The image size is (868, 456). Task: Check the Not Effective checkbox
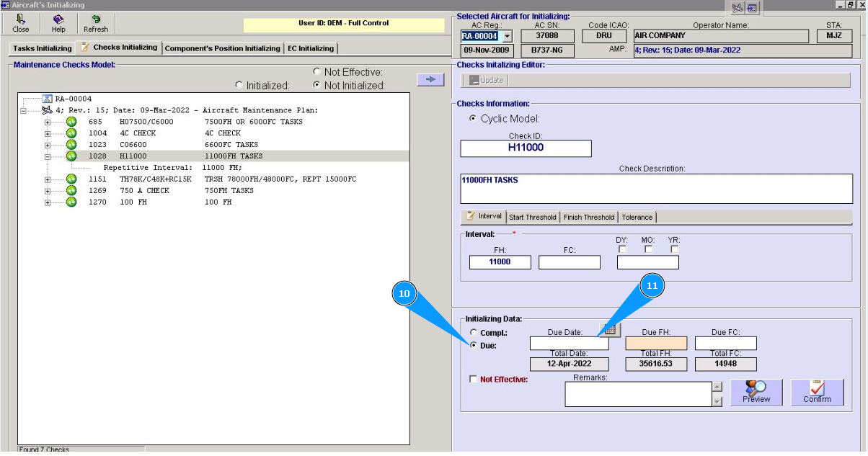pyautogui.click(x=473, y=379)
